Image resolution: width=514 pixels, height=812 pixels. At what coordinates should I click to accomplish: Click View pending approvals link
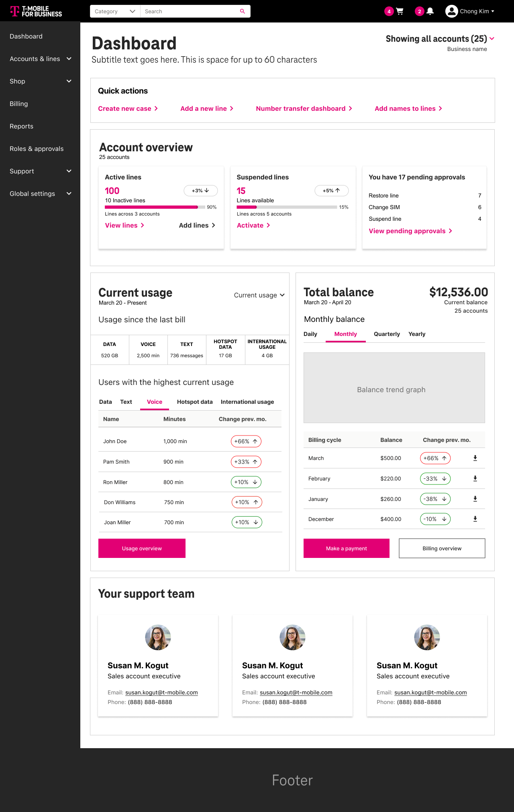click(411, 231)
